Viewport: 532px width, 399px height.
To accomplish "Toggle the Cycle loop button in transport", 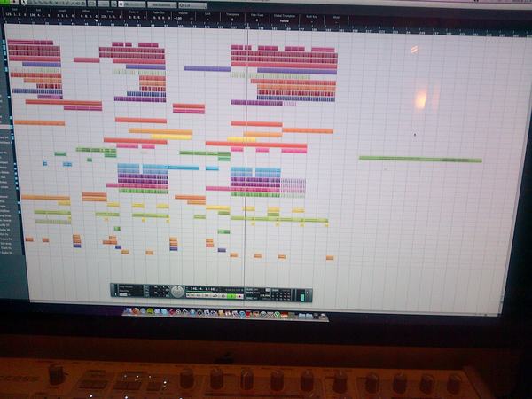I will 215,296.
